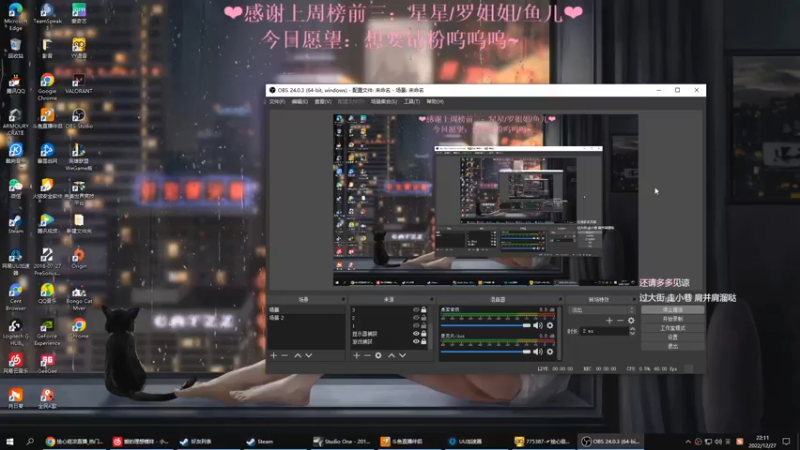Switch to Studio One taskbar window
Viewport: 800px width, 450px height.
(342, 441)
